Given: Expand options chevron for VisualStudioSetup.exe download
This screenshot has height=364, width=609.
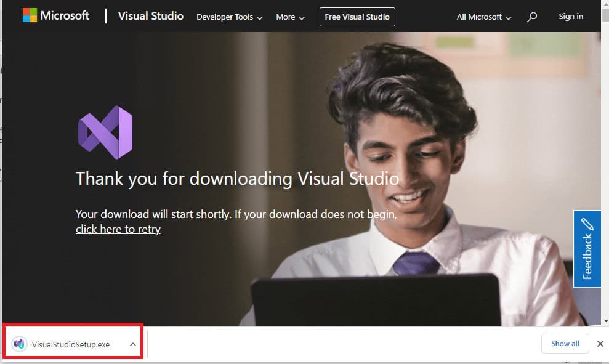Looking at the screenshot, I should [133, 344].
